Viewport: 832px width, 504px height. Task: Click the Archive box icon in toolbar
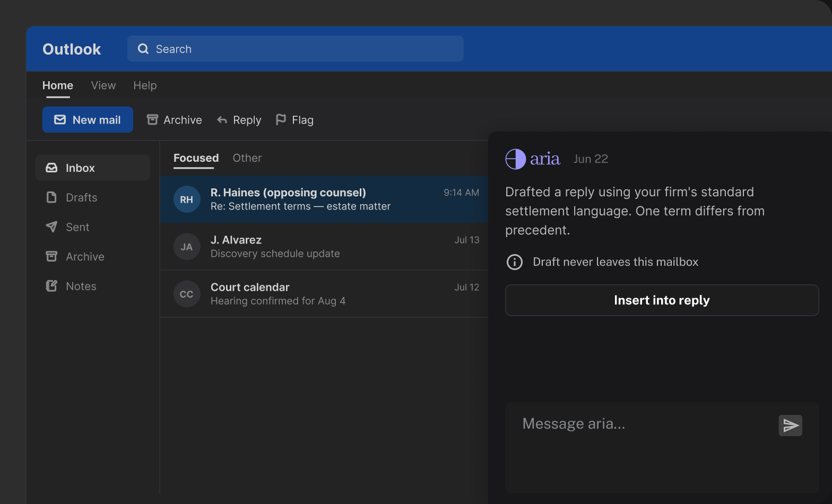[152, 120]
